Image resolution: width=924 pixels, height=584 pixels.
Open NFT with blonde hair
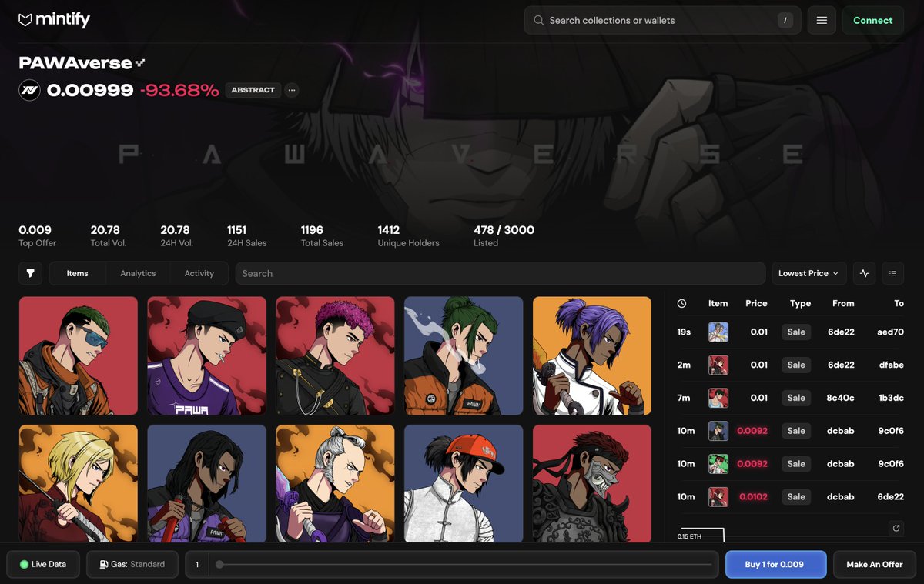[x=79, y=483]
